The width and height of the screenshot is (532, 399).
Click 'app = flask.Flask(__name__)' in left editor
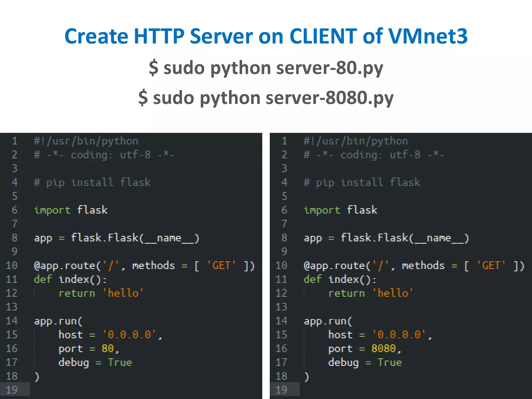117,238
